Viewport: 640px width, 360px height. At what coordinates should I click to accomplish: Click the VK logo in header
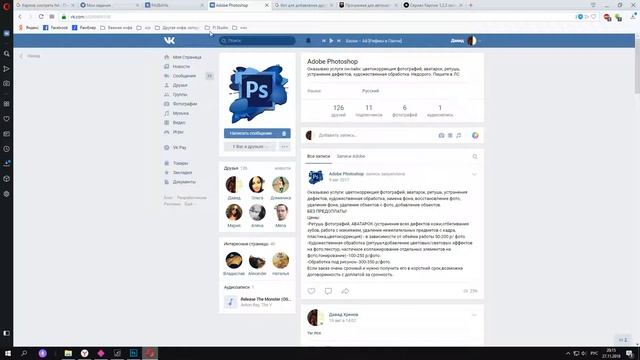point(169,40)
